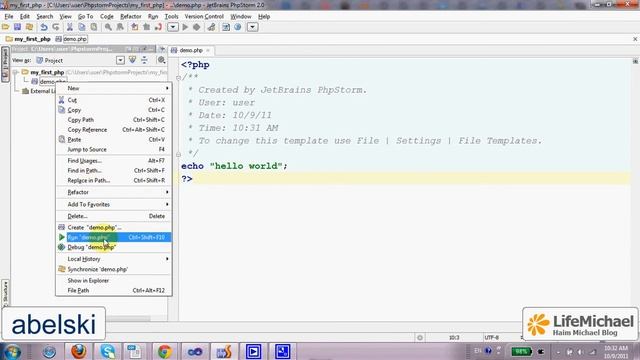This screenshot has height=360, width=640.
Task: Open the Go To menu
Action: (x=85, y=17)
